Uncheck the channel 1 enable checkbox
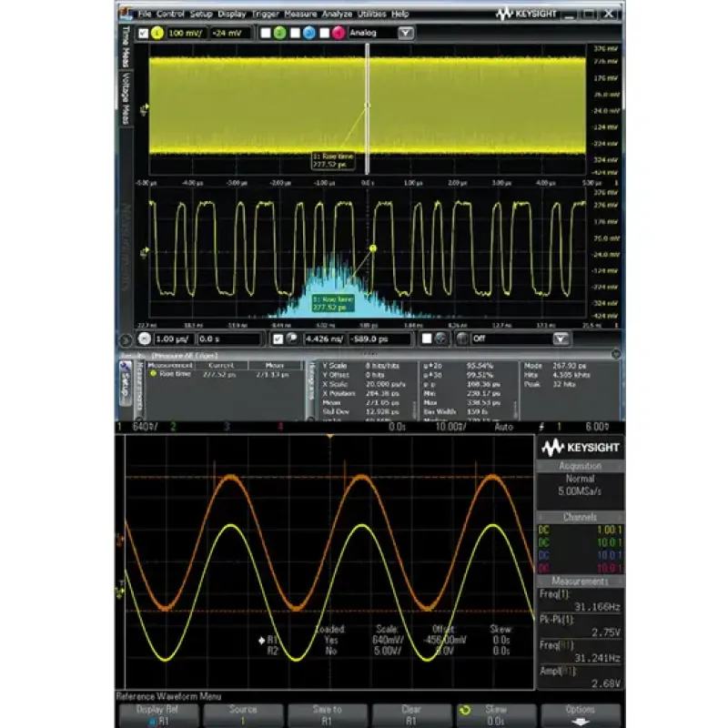The width and height of the screenshot is (728, 728). (x=143, y=33)
